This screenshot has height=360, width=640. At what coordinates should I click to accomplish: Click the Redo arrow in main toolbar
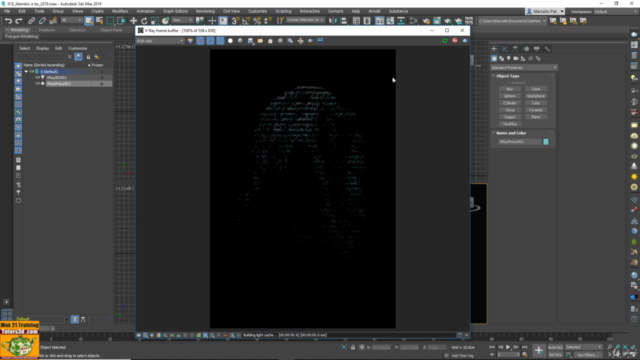19,21
